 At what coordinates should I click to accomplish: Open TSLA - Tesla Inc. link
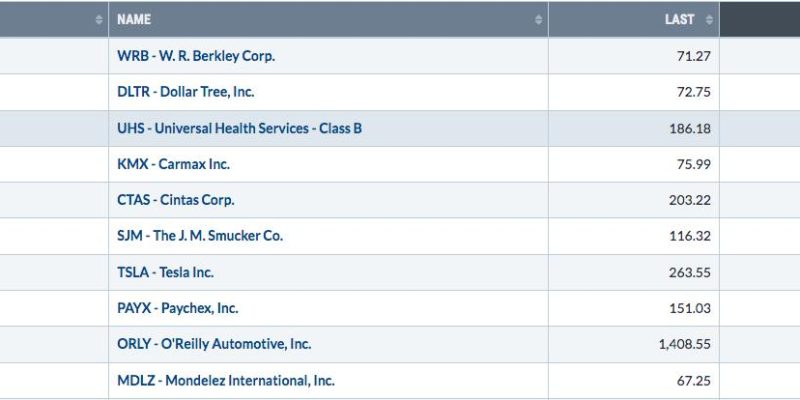point(165,272)
